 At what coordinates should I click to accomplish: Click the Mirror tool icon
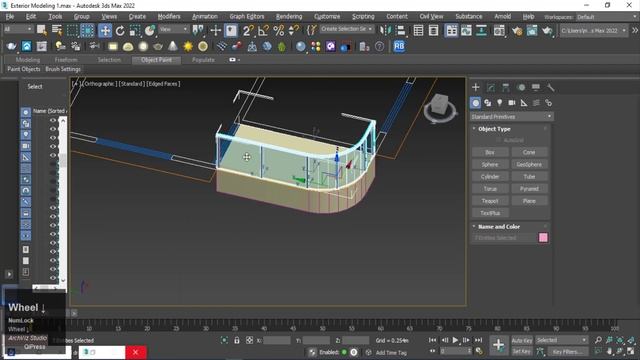click(x=385, y=30)
